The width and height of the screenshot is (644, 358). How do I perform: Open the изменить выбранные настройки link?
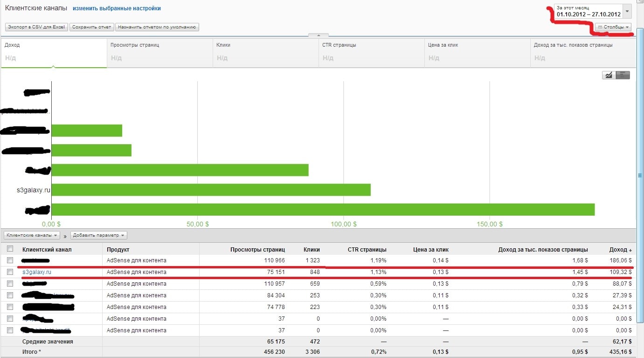click(x=117, y=8)
